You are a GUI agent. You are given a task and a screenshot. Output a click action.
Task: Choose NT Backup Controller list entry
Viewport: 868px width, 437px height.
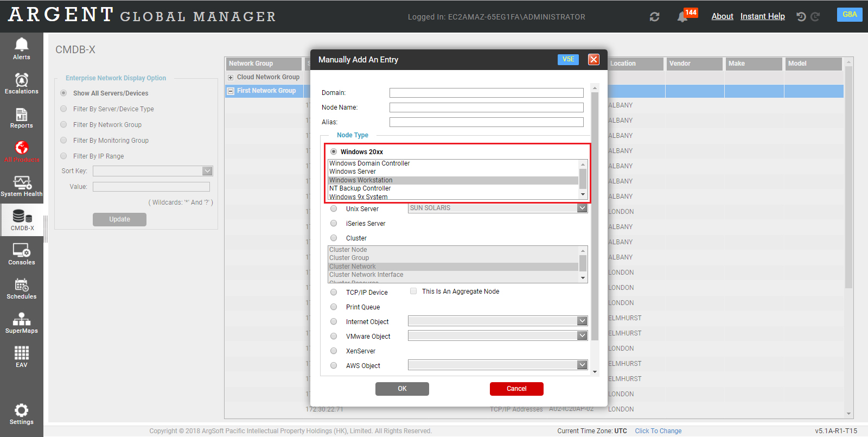360,188
